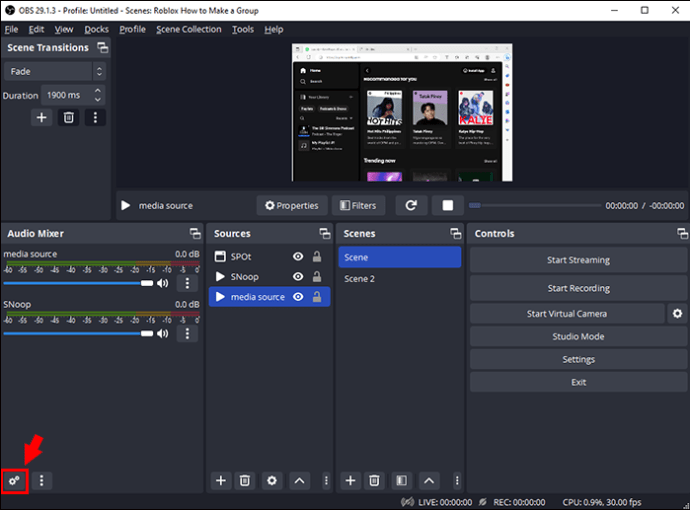
Task: Adjust SNoop volume slider
Action: click(78, 334)
